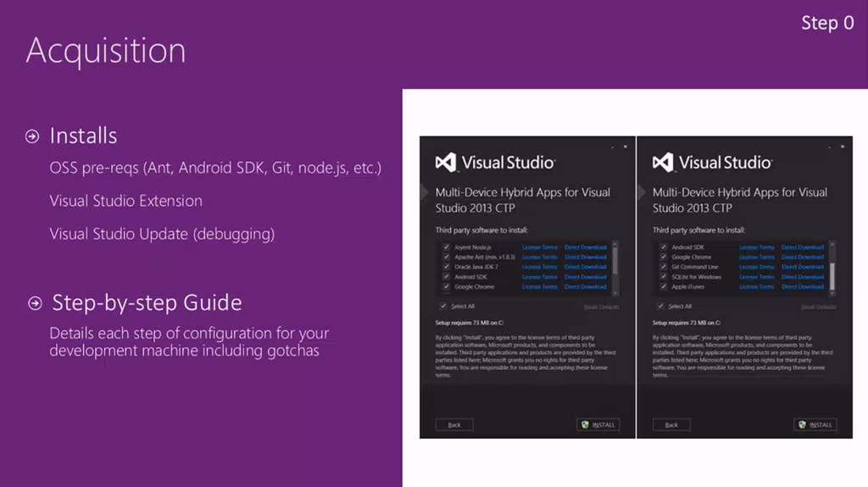The height and width of the screenshot is (487, 868).
Task: Click the "Visual Studio Extension" line
Action: pos(125,201)
